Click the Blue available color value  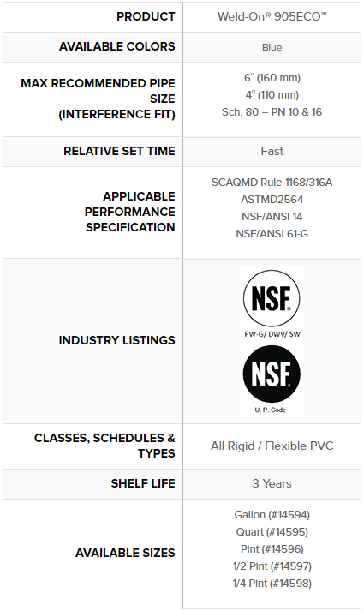[x=272, y=47]
